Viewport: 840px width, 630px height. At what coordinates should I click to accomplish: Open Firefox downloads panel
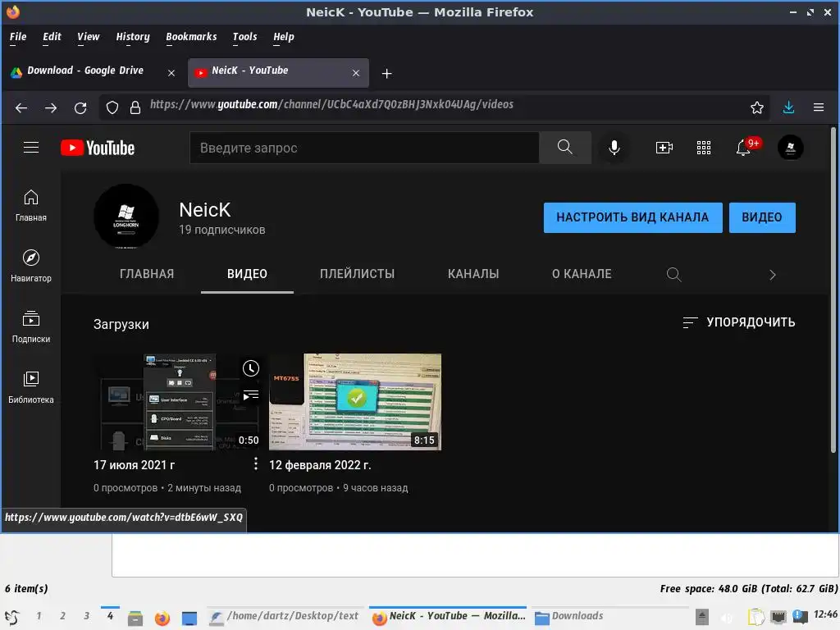(788, 107)
